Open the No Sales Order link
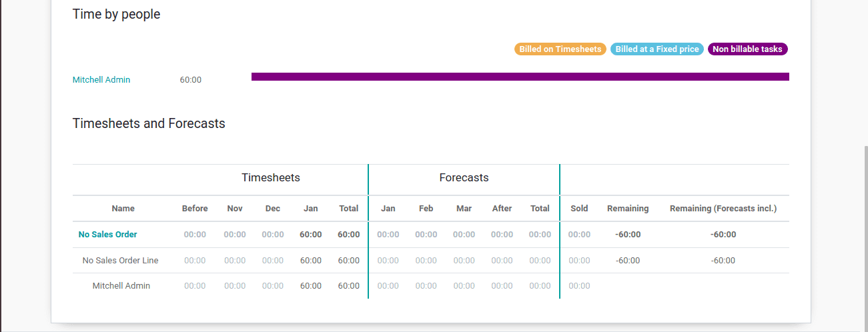The image size is (868, 332). tap(108, 235)
